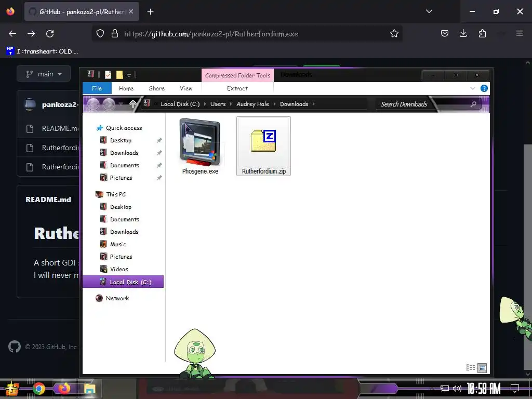This screenshot has height=399, width=532.
Task: Click the Firefox address bar URL
Action: (211, 34)
